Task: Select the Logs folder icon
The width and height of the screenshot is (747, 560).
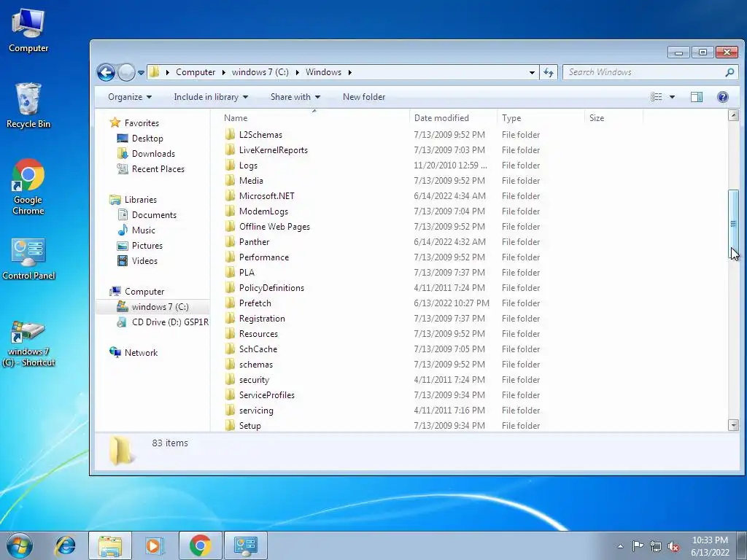Action: coord(230,166)
